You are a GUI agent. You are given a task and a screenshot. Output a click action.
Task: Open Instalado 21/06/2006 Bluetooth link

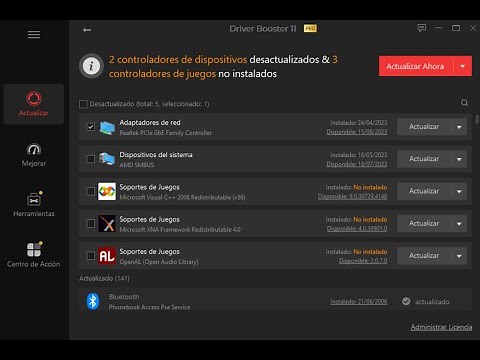point(359,302)
